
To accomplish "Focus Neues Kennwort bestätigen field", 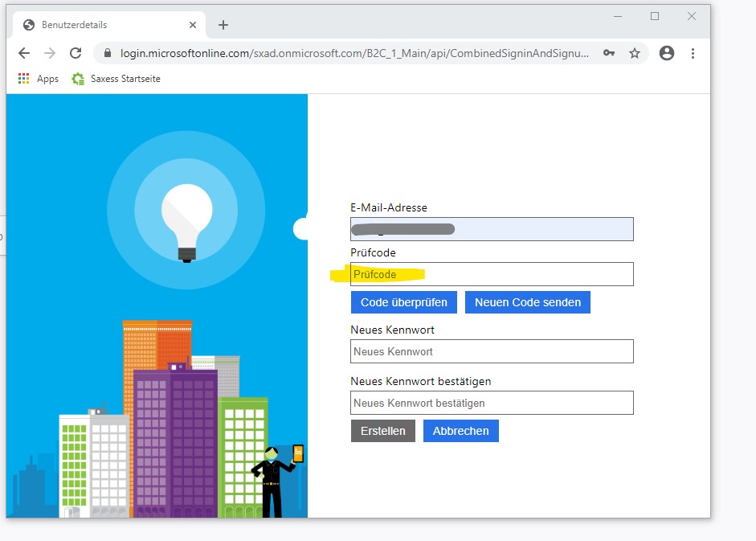I will [x=492, y=403].
